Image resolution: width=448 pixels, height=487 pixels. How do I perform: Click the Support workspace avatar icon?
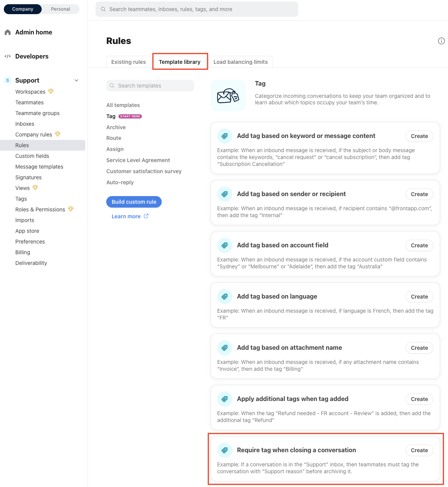click(x=8, y=80)
